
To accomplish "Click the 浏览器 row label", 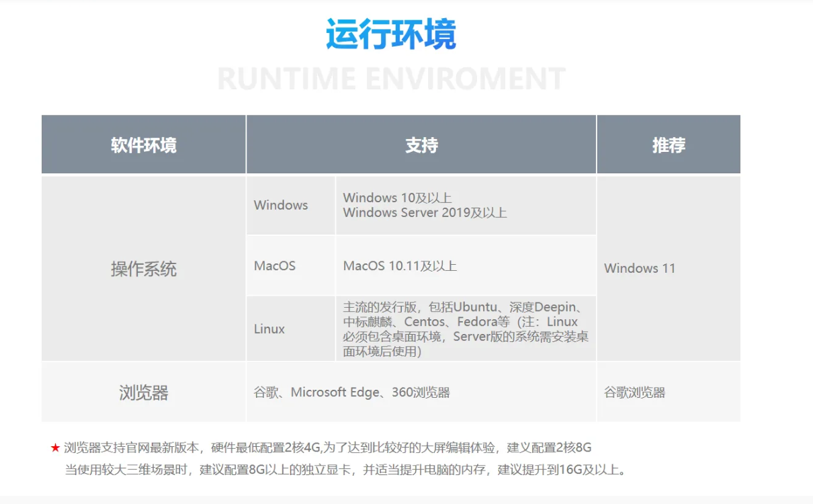I will pos(144,392).
